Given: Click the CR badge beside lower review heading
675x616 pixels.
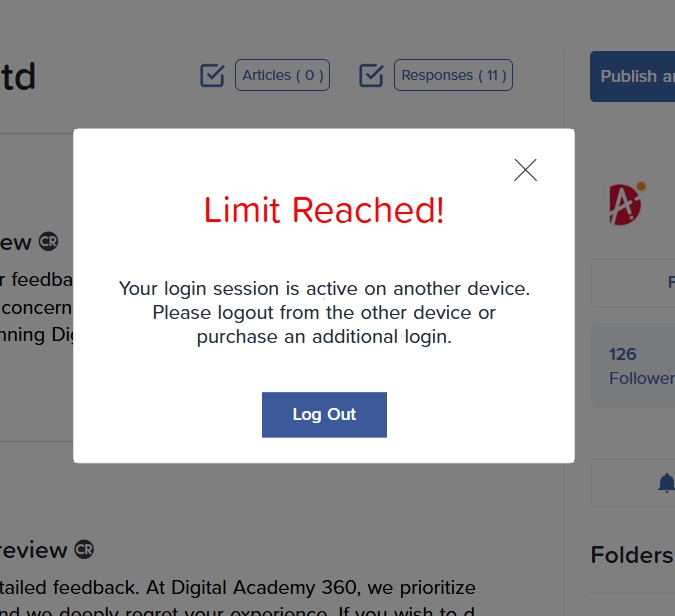Looking at the screenshot, I should 84,549.
